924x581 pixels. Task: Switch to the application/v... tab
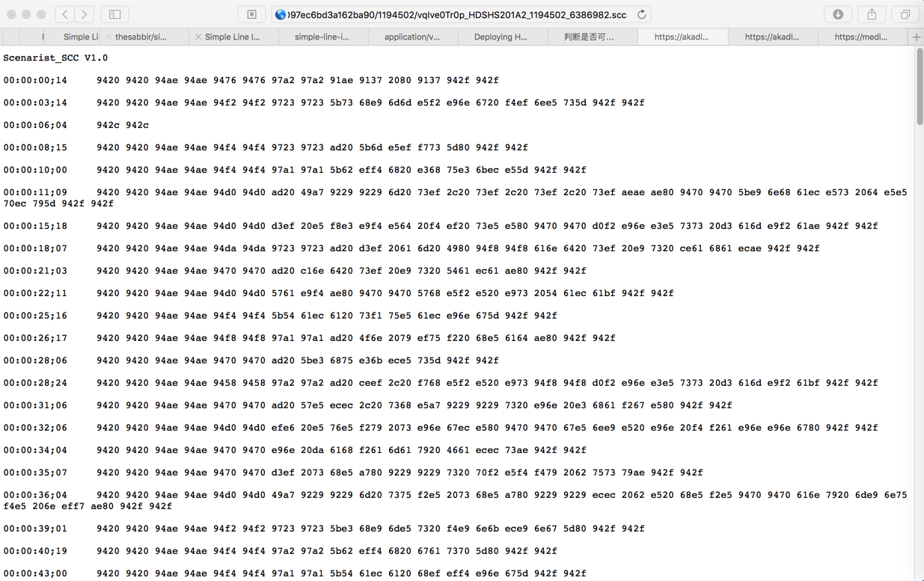(413, 37)
